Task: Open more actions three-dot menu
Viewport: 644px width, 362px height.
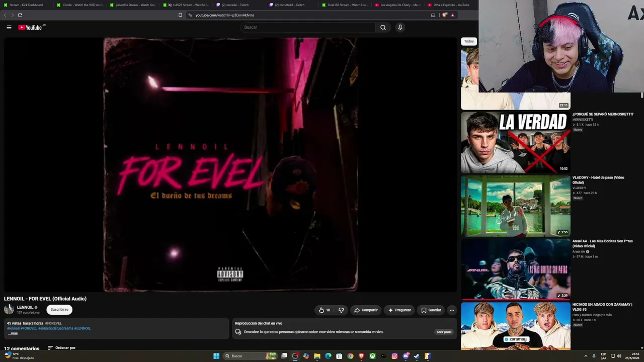Action: pyautogui.click(x=452, y=310)
